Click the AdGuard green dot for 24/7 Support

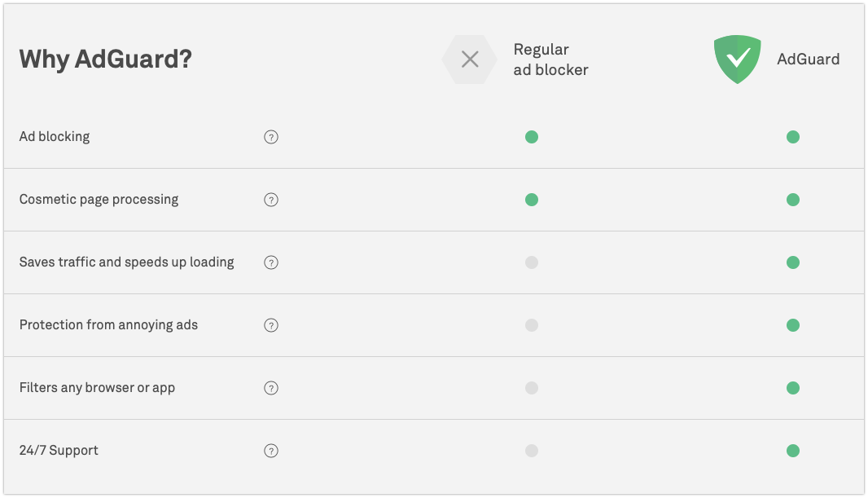(793, 451)
